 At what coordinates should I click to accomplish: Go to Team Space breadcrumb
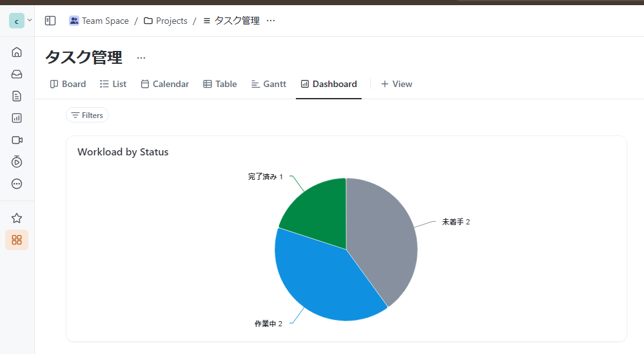99,21
